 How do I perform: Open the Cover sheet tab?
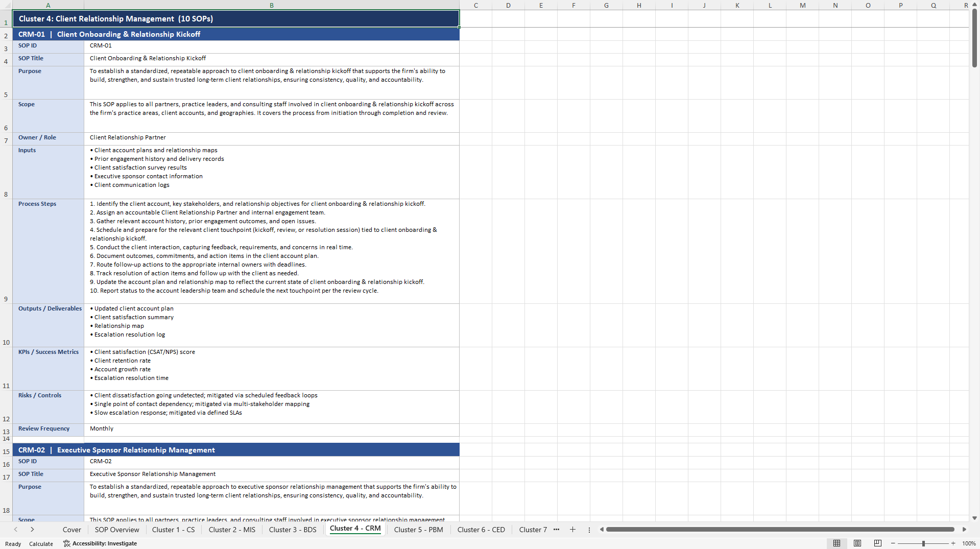coord(72,530)
